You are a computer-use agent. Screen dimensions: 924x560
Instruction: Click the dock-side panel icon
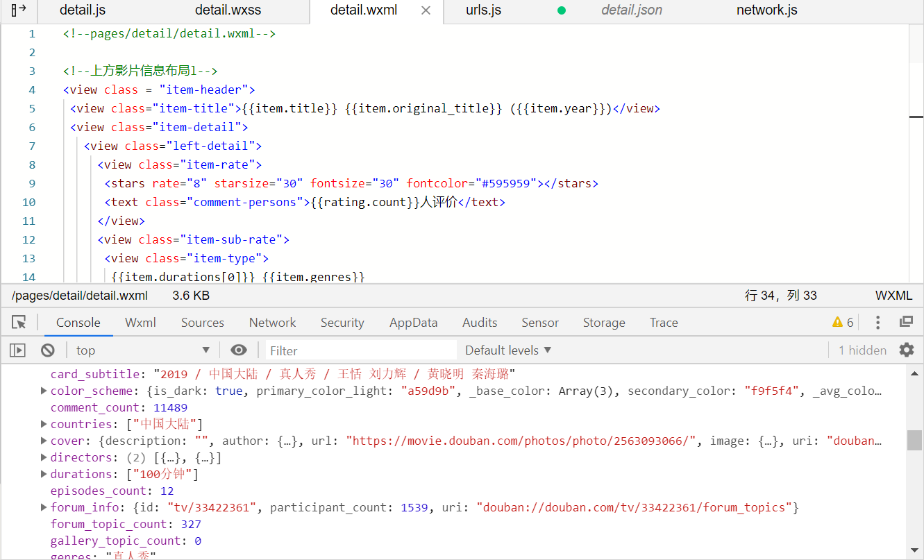coord(906,322)
